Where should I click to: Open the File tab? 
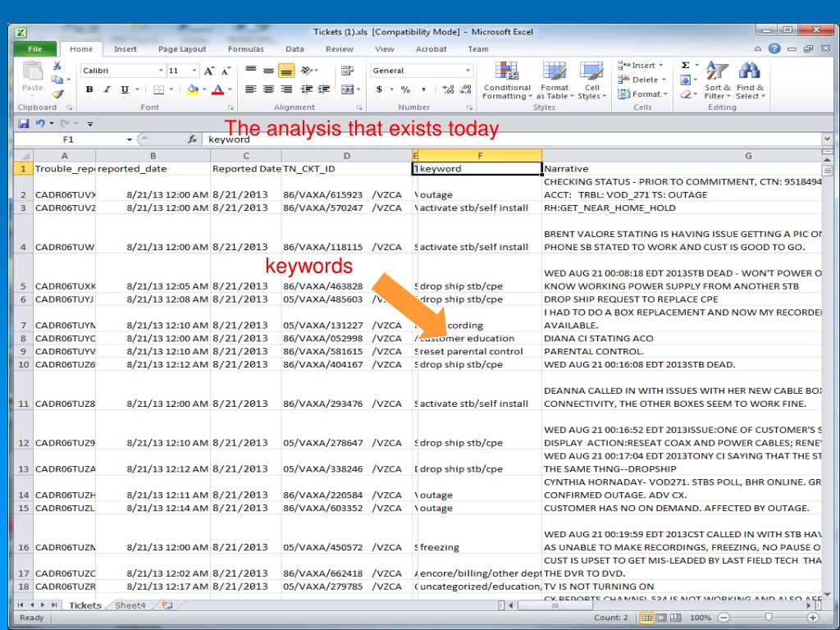click(34, 48)
